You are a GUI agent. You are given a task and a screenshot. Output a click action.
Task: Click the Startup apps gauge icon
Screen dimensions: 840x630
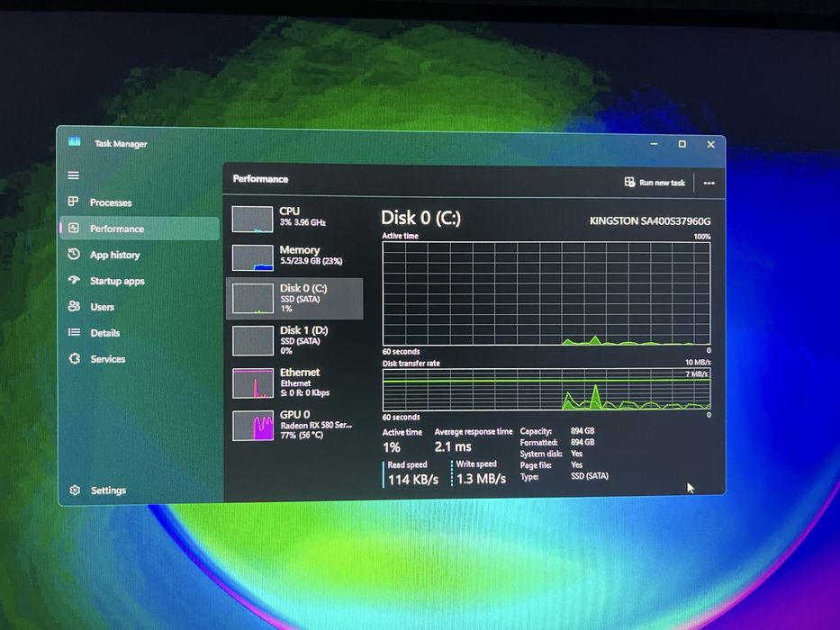tap(74, 280)
